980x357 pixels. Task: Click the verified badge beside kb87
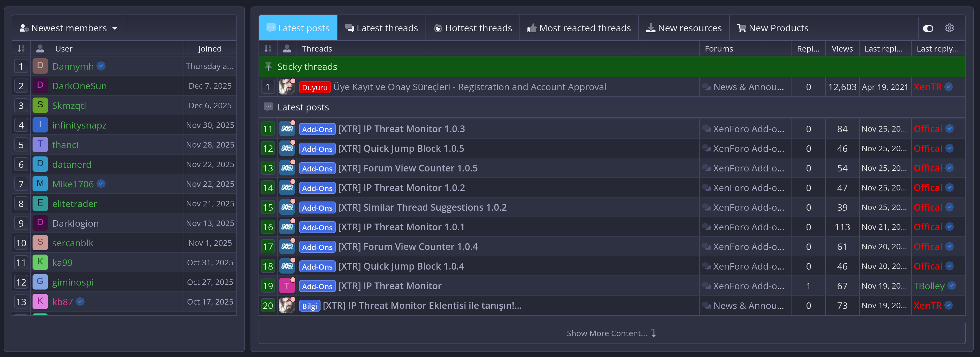click(x=80, y=301)
